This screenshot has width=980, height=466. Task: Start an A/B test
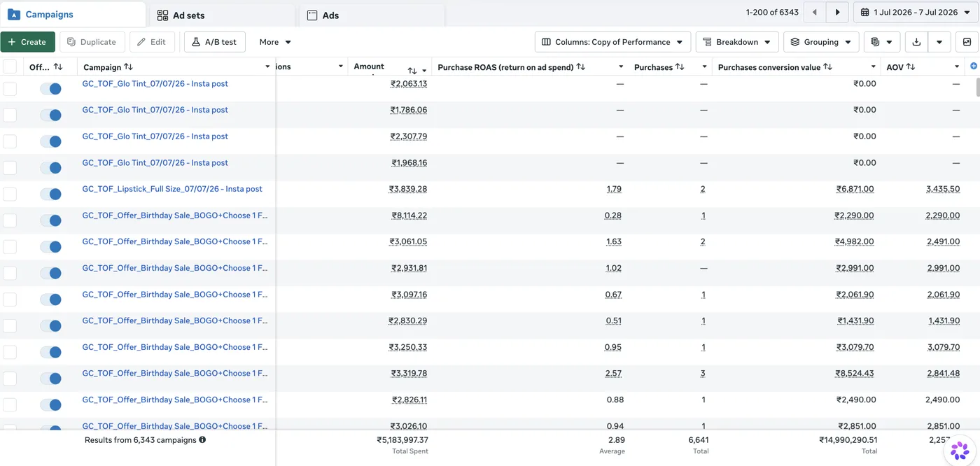(215, 42)
